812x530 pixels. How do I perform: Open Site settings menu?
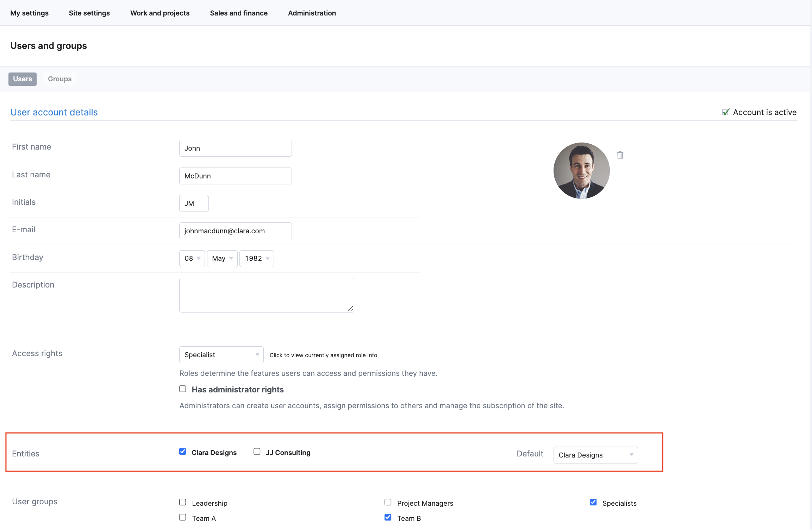pyautogui.click(x=89, y=13)
